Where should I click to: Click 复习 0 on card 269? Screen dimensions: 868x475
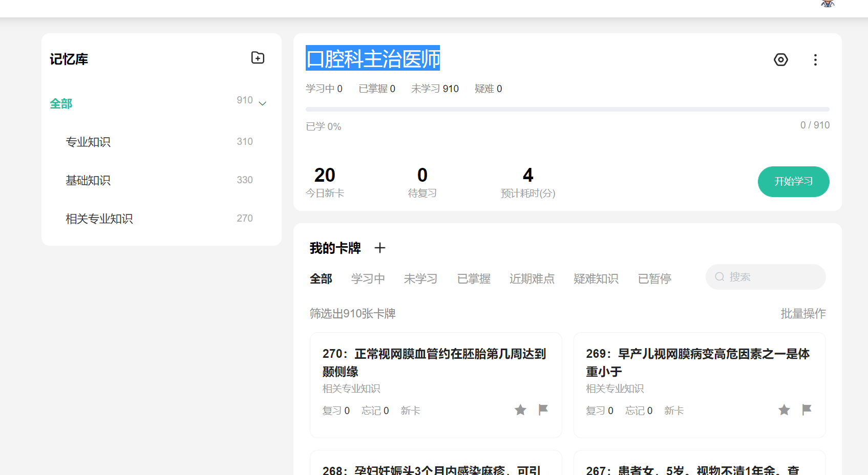[600, 411]
